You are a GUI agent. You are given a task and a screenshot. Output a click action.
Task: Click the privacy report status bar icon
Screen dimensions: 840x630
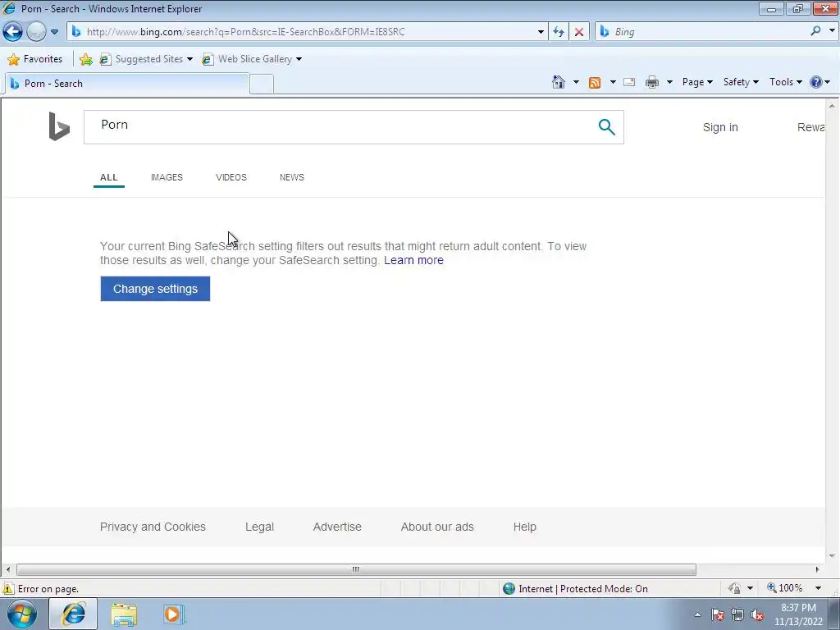coord(734,588)
